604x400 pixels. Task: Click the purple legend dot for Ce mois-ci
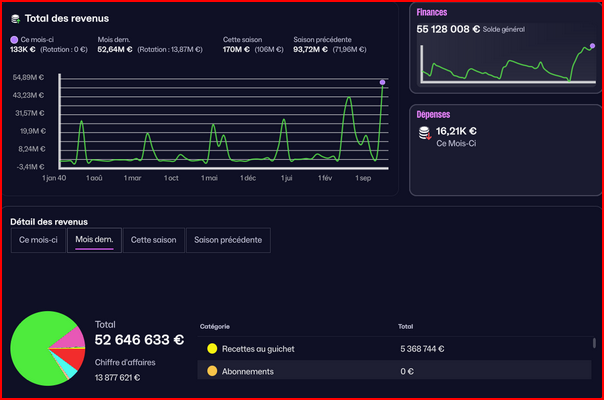click(x=14, y=39)
